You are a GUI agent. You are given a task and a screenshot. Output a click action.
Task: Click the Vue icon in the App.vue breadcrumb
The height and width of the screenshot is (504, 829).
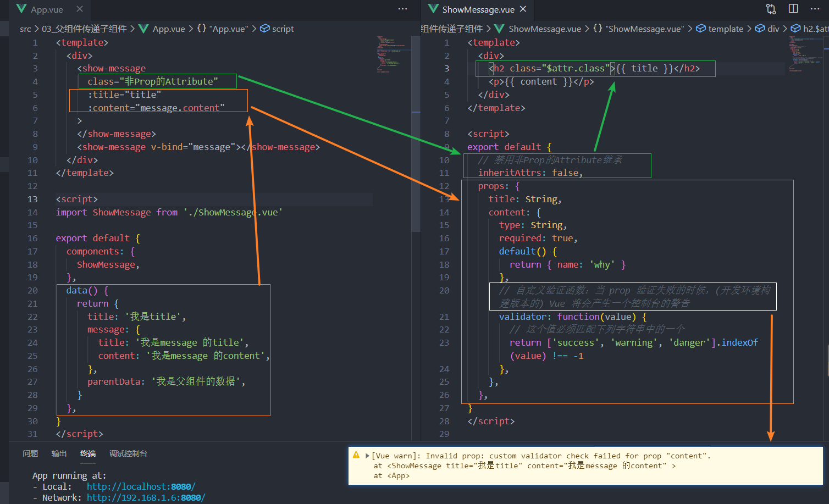(143, 29)
